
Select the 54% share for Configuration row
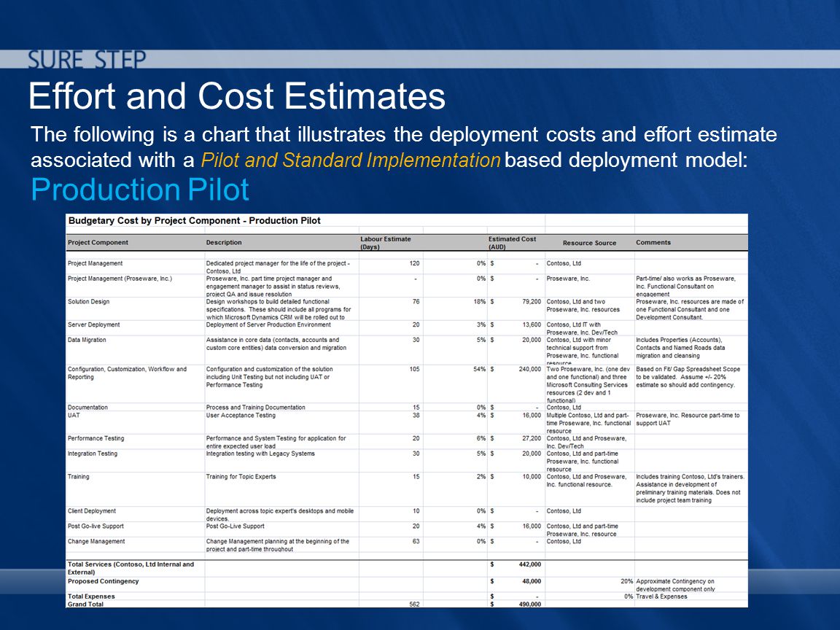(x=480, y=369)
